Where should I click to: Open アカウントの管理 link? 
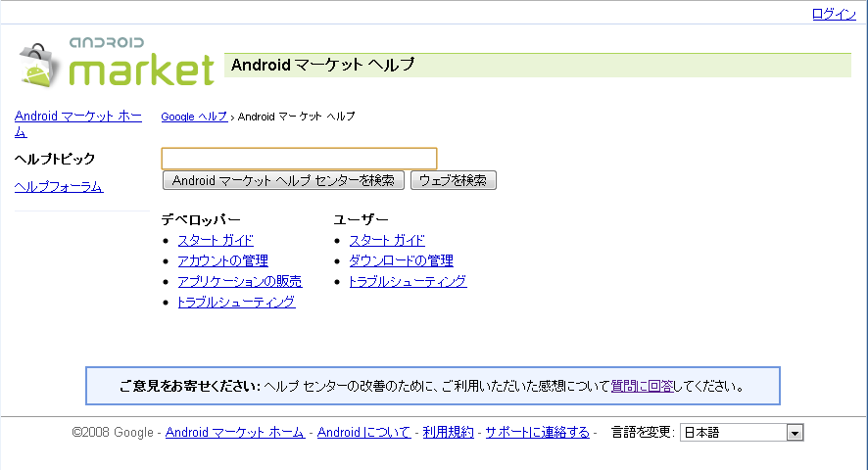[222, 260]
